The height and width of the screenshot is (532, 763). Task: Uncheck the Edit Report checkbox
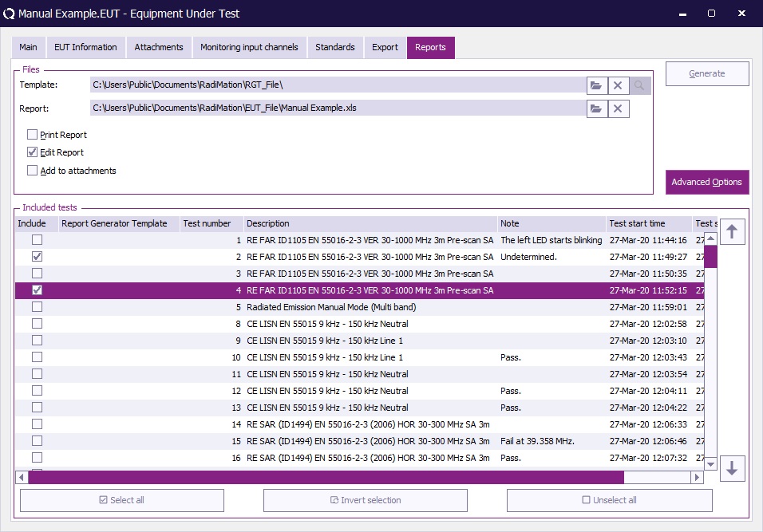coord(33,152)
